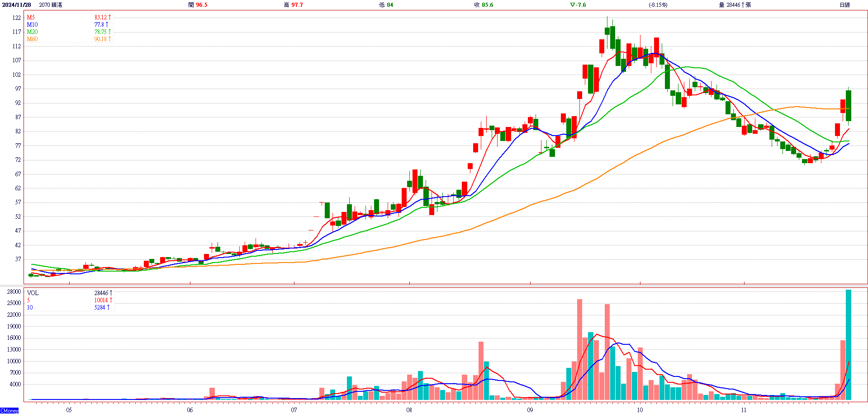This screenshot has height=418, width=868.
Task: Click the closing price 收 85.6
Action: pos(484,5)
